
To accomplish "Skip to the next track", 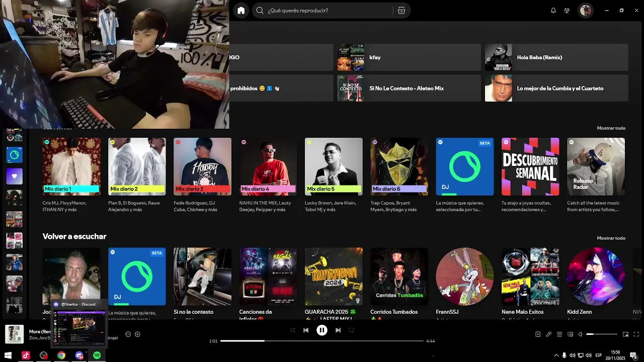I will tap(338, 330).
